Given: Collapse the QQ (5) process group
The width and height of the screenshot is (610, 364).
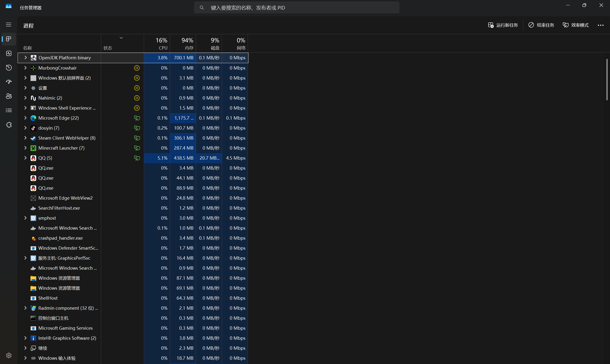Looking at the screenshot, I should pyautogui.click(x=25, y=158).
